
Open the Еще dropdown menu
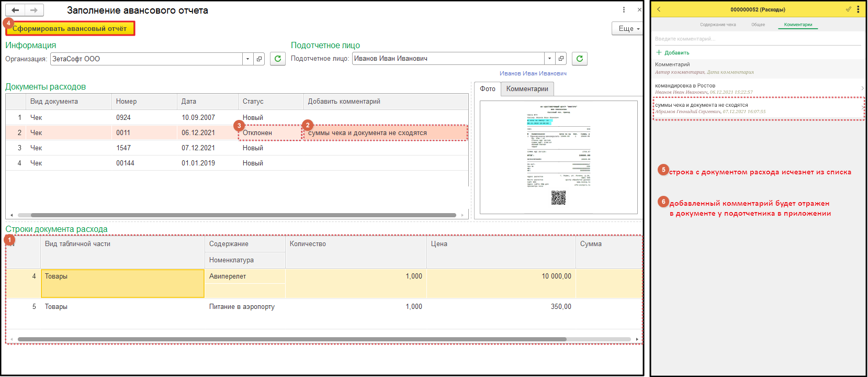(x=627, y=28)
